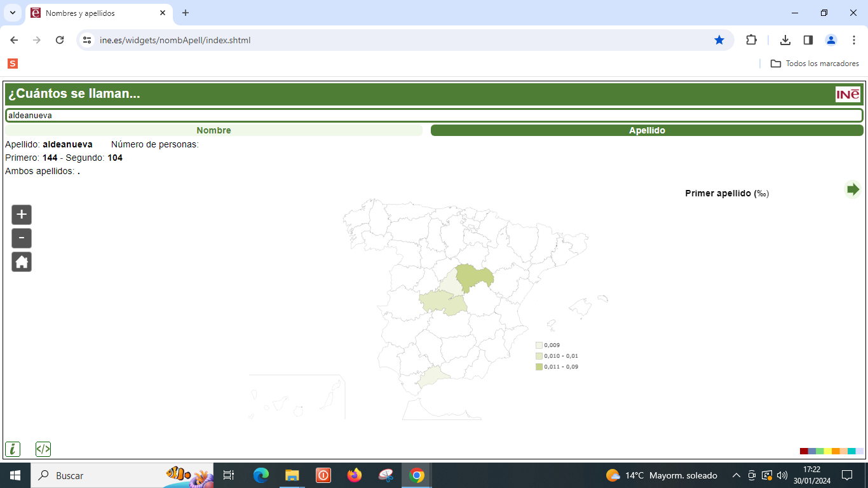Open Windows Start menu

(15, 475)
